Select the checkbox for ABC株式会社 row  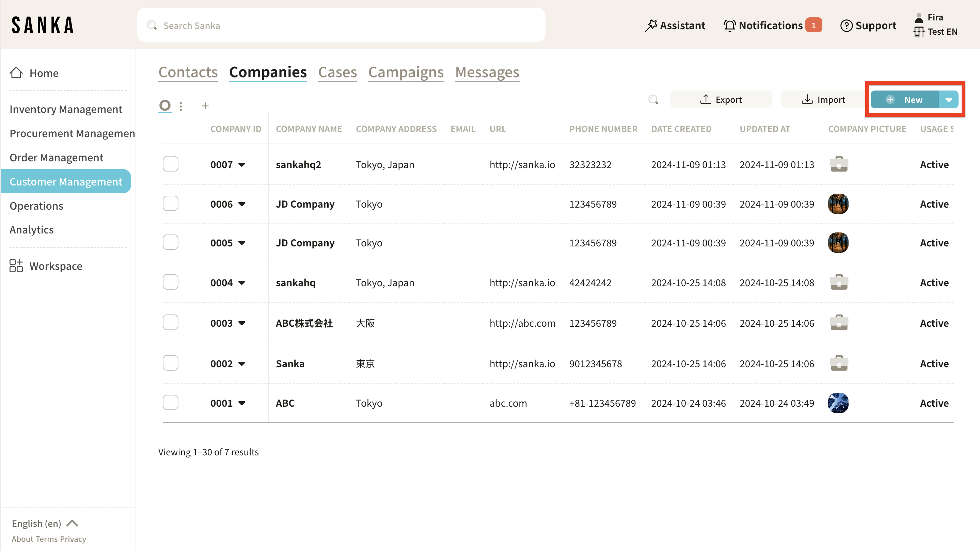[171, 322]
